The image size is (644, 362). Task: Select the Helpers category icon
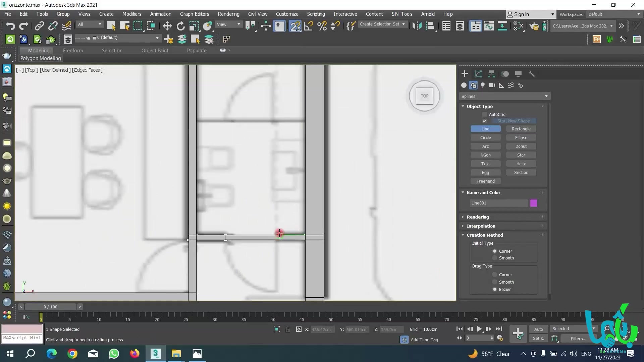click(x=501, y=85)
